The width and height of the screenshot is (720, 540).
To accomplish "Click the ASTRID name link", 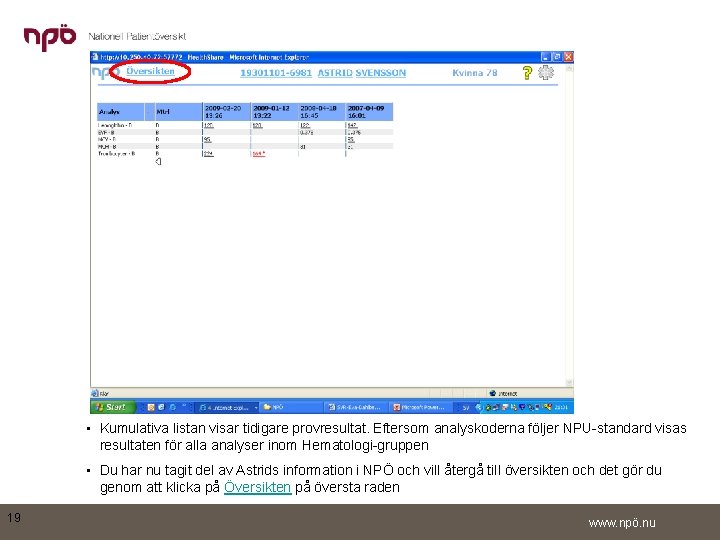I will click(335, 73).
